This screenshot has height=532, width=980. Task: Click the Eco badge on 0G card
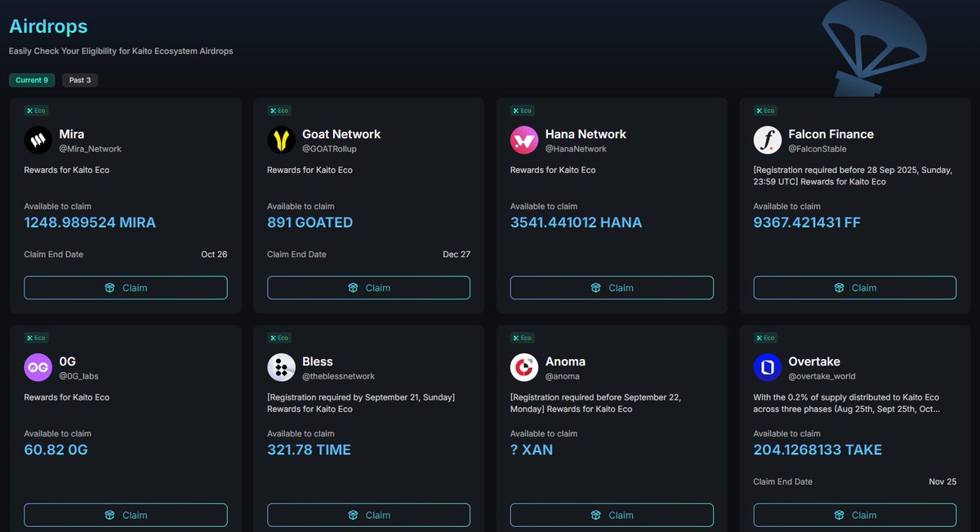pyautogui.click(x=36, y=338)
